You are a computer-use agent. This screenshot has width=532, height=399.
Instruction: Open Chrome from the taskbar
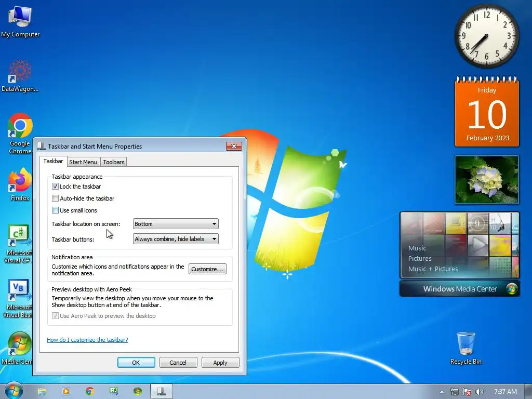pos(89,392)
